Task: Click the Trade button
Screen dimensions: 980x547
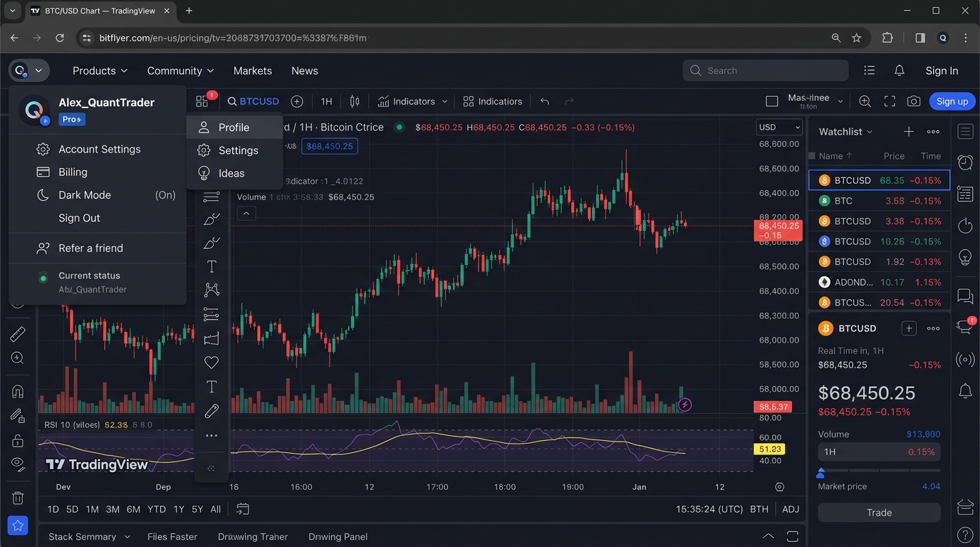Action: pos(879,513)
